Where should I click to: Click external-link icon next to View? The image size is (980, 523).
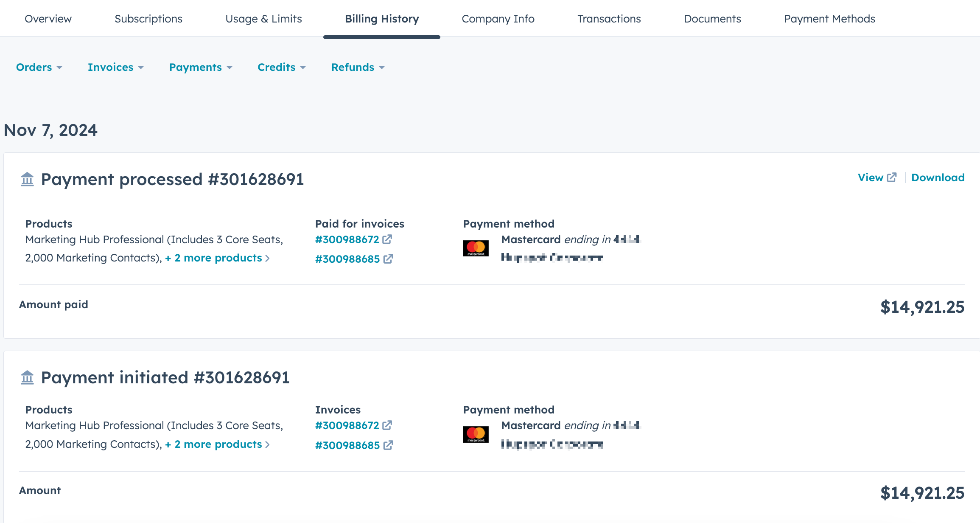pos(892,177)
